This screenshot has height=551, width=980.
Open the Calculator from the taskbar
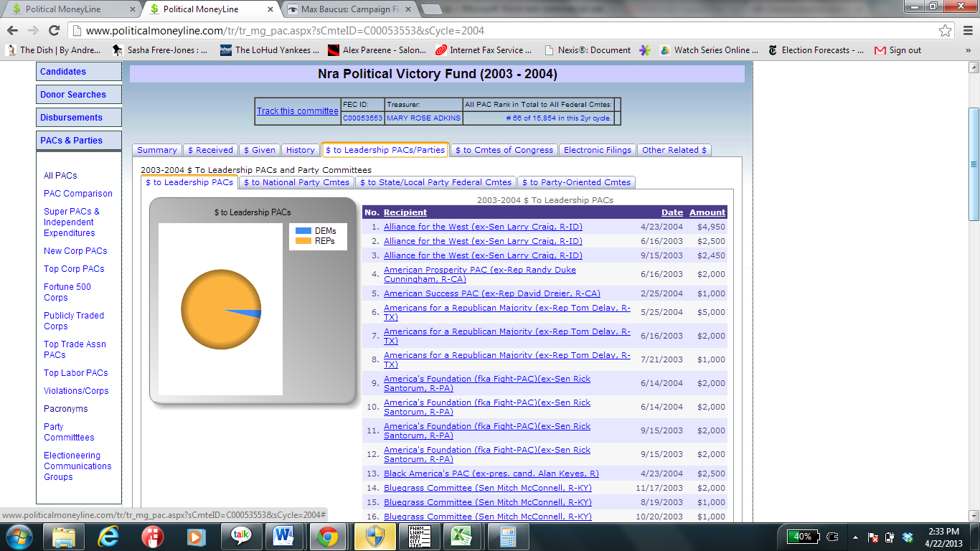pyautogui.click(x=508, y=536)
